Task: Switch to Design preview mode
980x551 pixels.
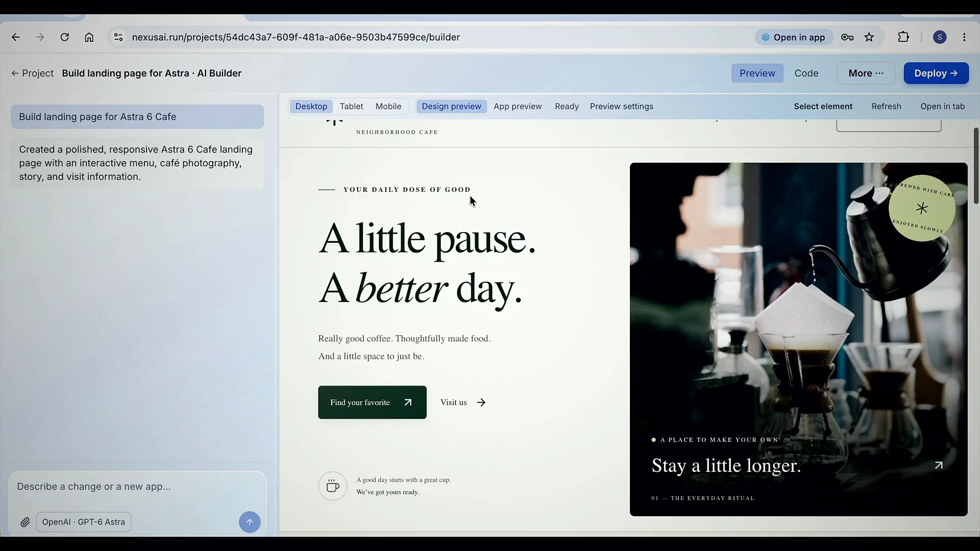Action: [452, 107]
